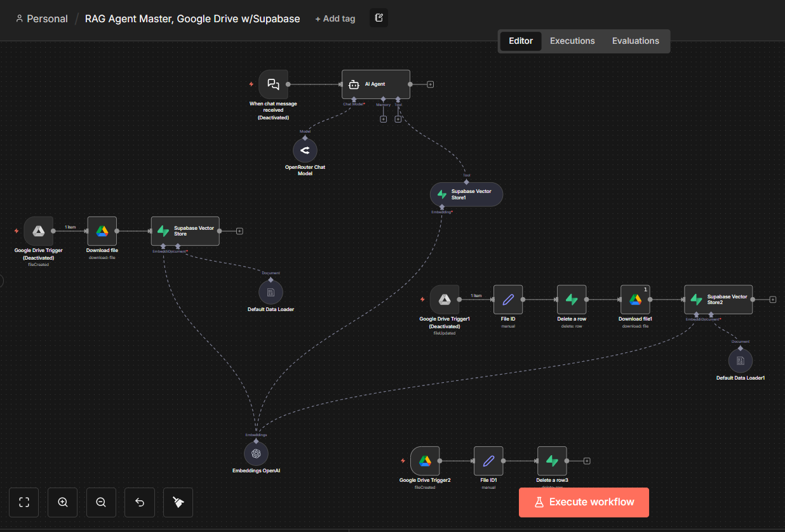Tidy up workflow with the wand icon
The height and width of the screenshot is (532, 785).
pos(178,502)
